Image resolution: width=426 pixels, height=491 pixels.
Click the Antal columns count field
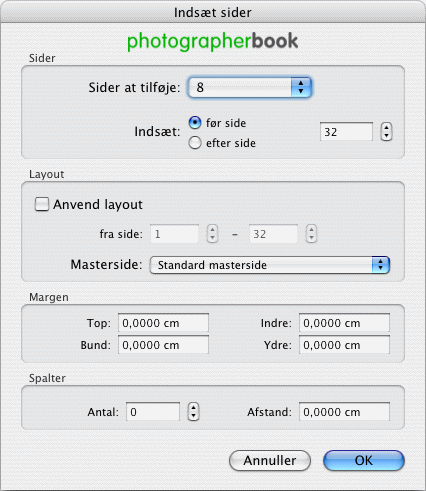pos(153,412)
